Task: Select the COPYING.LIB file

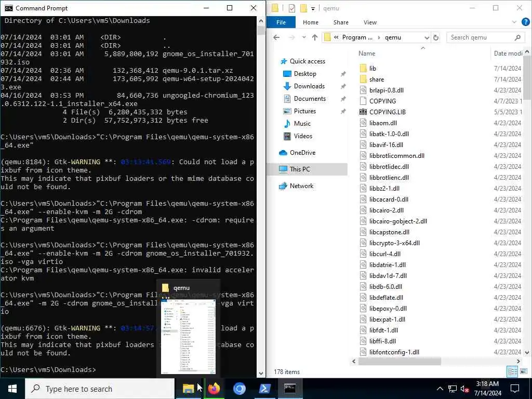Action: click(x=387, y=112)
